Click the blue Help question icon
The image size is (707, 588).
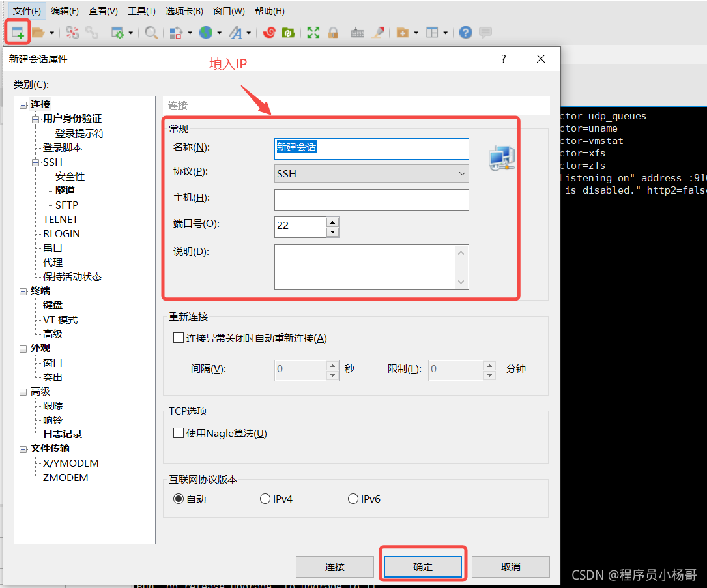(x=466, y=33)
